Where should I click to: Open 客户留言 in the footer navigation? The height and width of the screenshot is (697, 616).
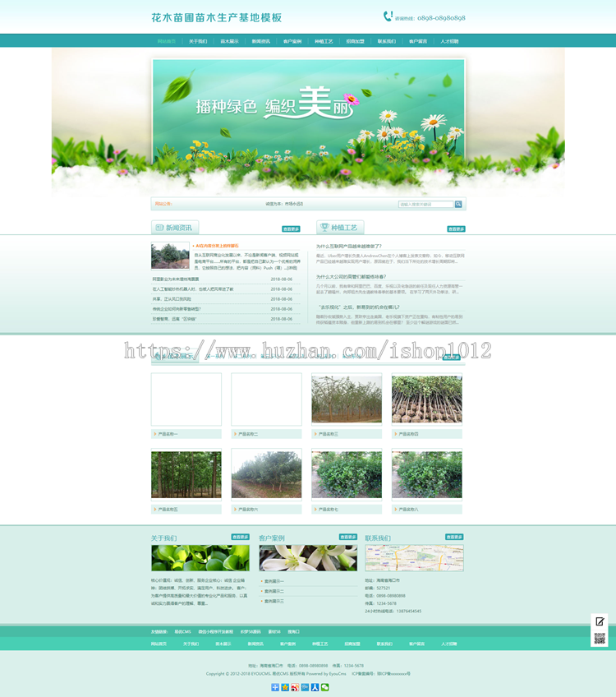pyautogui.click(x=416, y=644)
